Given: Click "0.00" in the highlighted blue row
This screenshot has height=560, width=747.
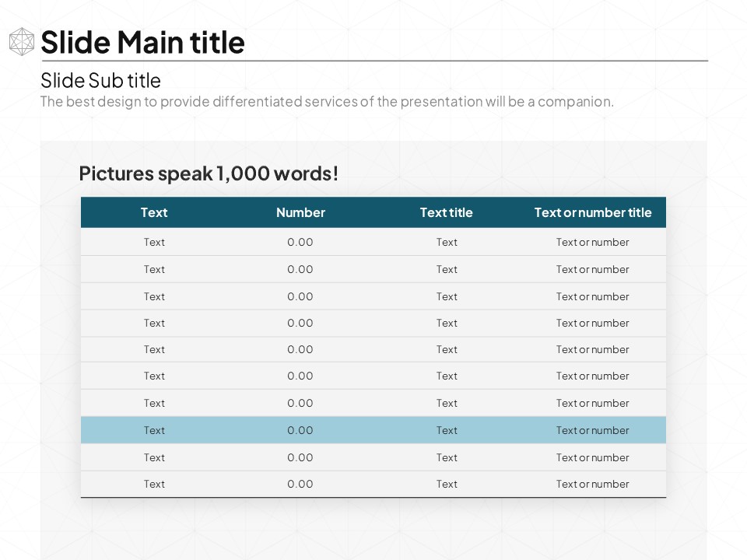Looking at the screenshot, I should tap(300, 430).
